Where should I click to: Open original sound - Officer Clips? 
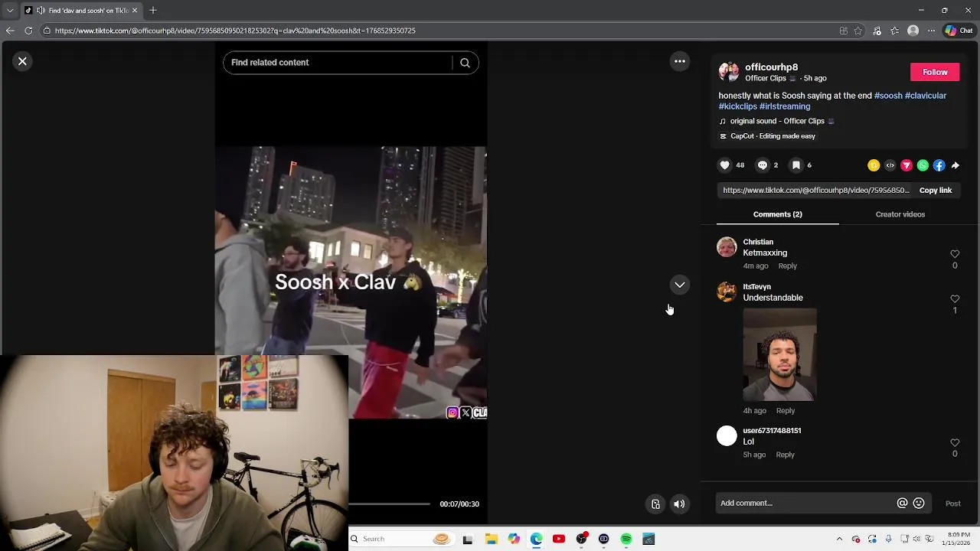coord(777,121)
